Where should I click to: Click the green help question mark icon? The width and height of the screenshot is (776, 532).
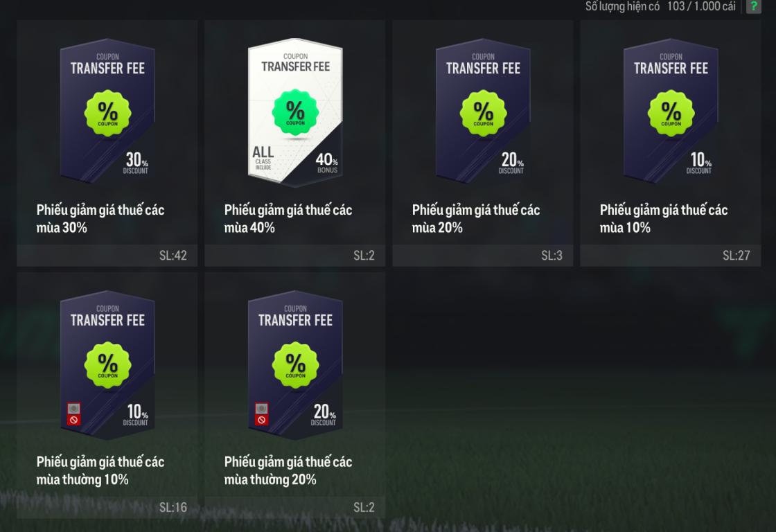753,6
